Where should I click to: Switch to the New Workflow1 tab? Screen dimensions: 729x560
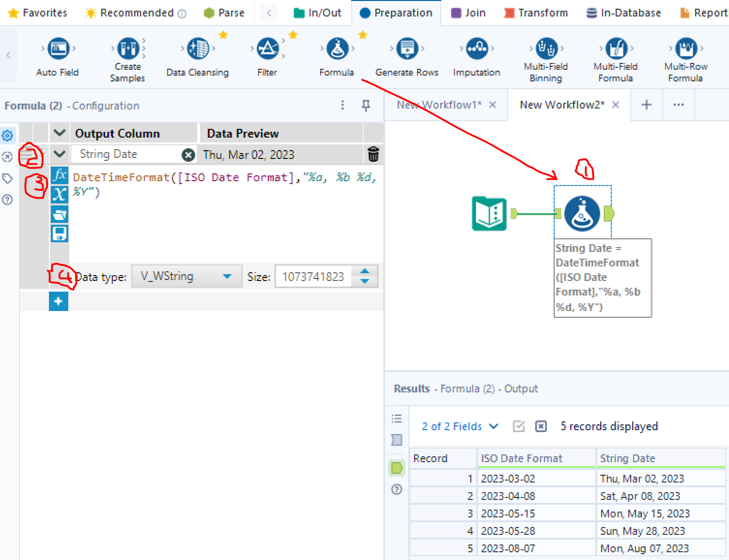click(439, 105)
